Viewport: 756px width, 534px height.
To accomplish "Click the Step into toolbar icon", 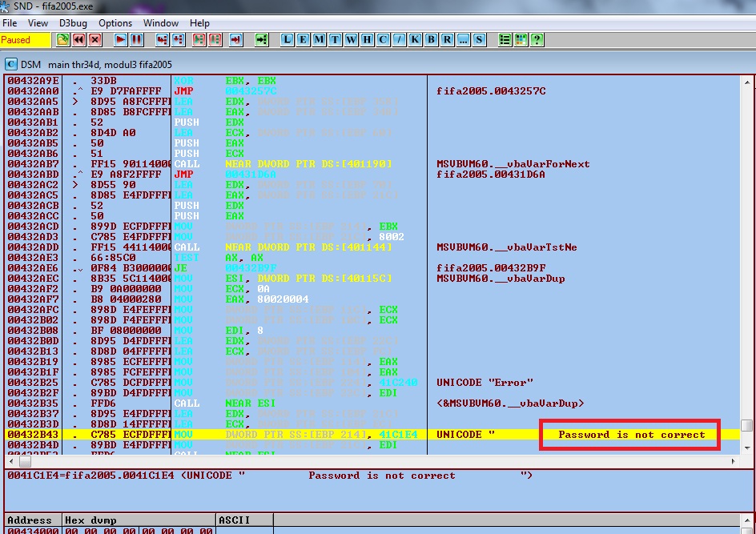I will 163,39.
